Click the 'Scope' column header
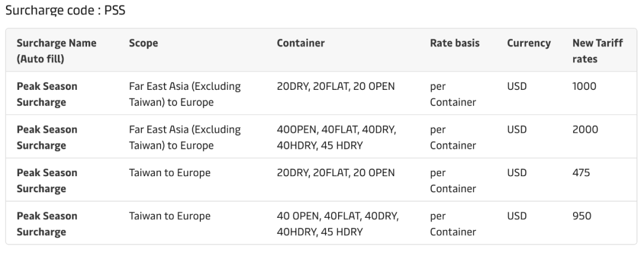644x253 pixels. click(x=143, y=43)
